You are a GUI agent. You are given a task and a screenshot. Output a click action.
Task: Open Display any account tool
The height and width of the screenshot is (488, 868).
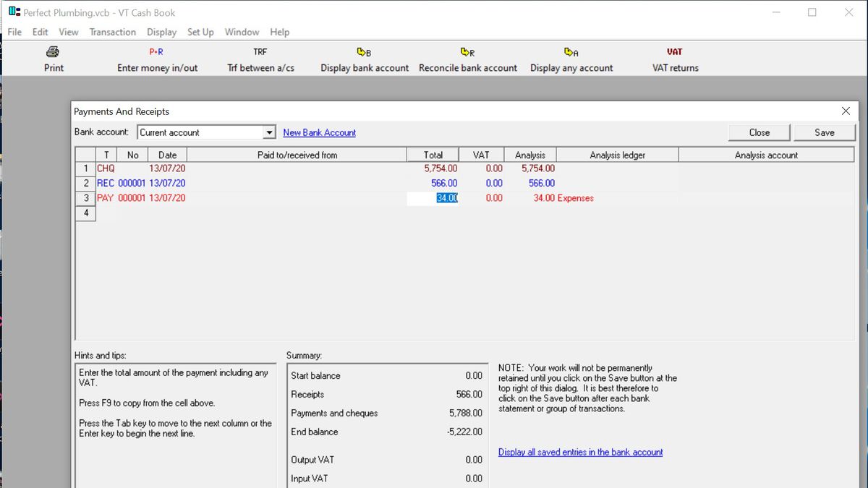571,59
